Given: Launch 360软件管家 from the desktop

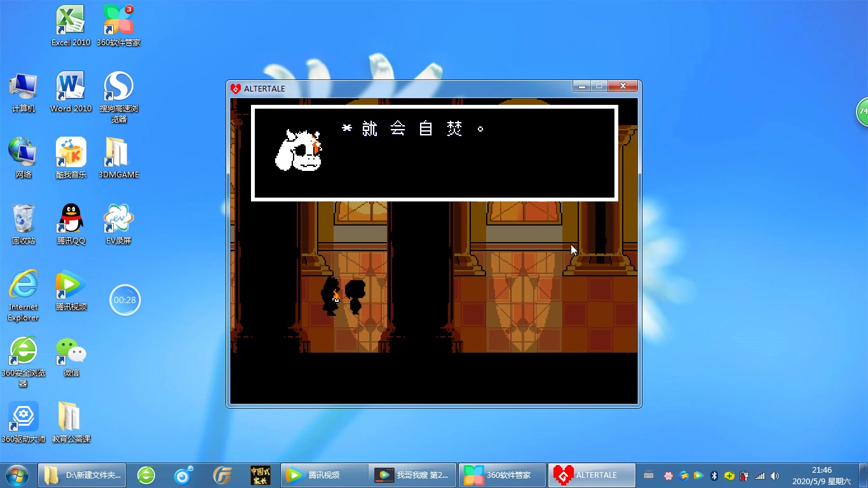Looking at the screenshot, I should [119, 26].
